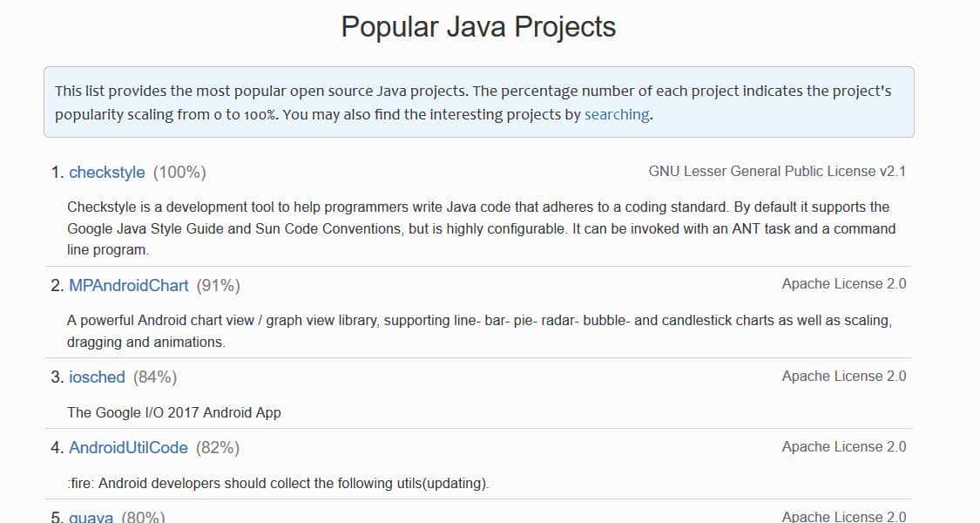Click Apache License 2.0 beside iosched
The image size is (980, 523).
pyautogui.click(x=843, y=376)
